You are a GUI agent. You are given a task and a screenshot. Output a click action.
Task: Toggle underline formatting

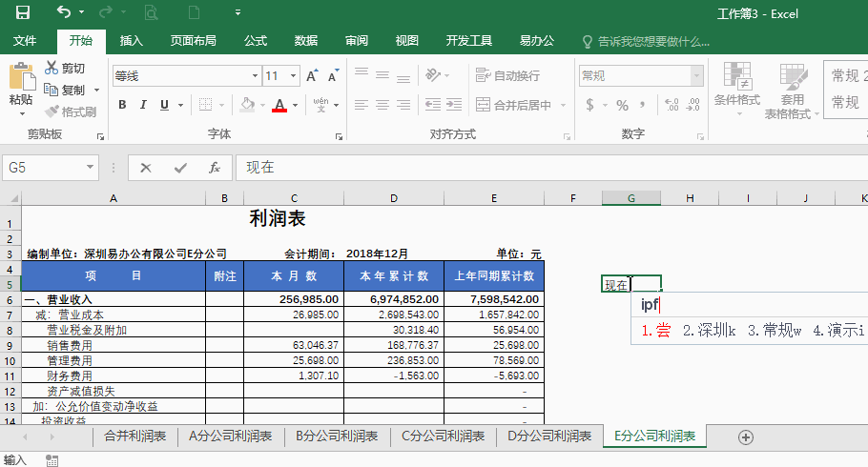coord(164,105)
